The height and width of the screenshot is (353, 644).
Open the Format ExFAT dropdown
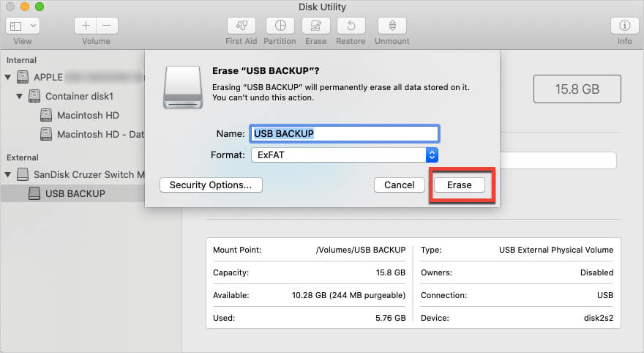tap(345, 155)
